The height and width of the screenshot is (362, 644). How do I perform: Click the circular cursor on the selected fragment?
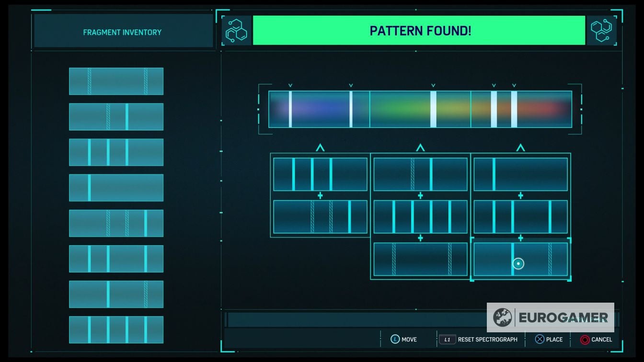pyautogui.click(x=518, y=263)
